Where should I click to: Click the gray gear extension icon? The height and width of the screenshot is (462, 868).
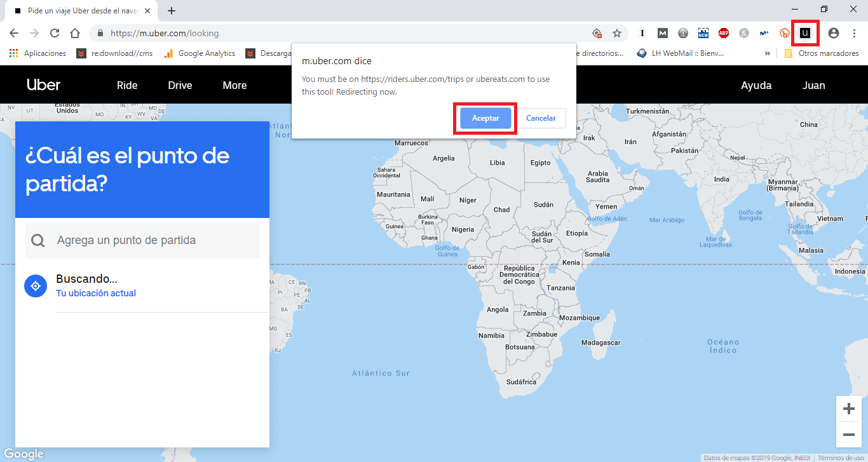(683, 33)
